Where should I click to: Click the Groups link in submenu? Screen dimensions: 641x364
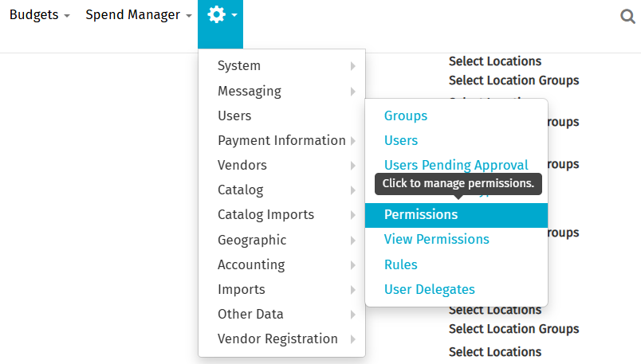[406, 115]
